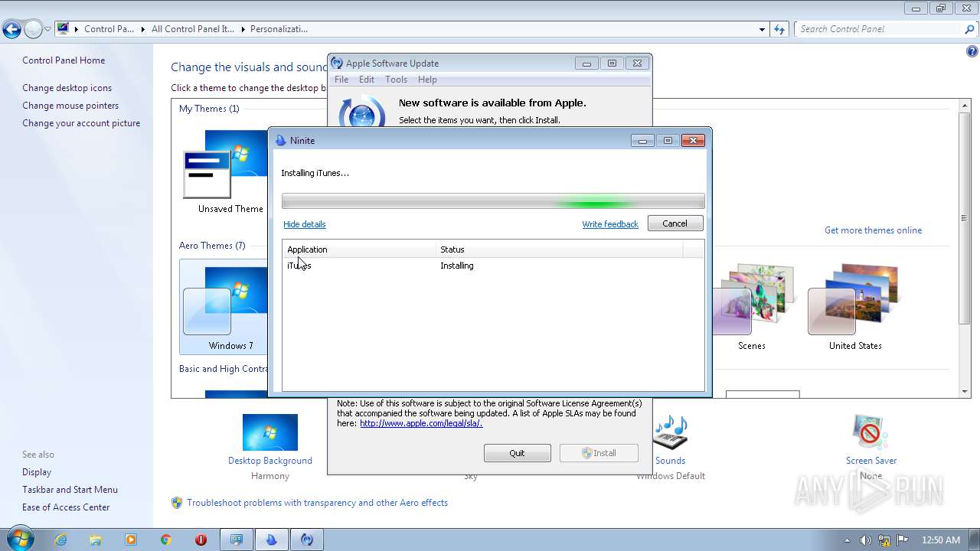Open Tools menu in Apple Software Update

coord(396,80)
